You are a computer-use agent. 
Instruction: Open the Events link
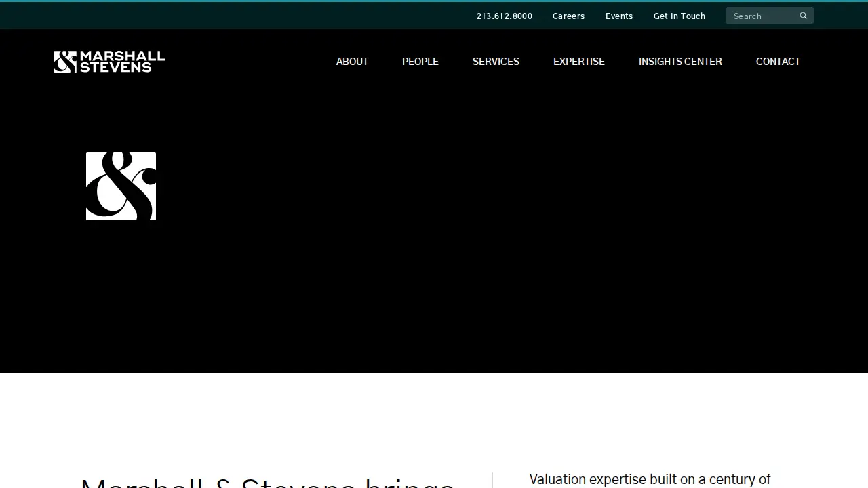619,16
